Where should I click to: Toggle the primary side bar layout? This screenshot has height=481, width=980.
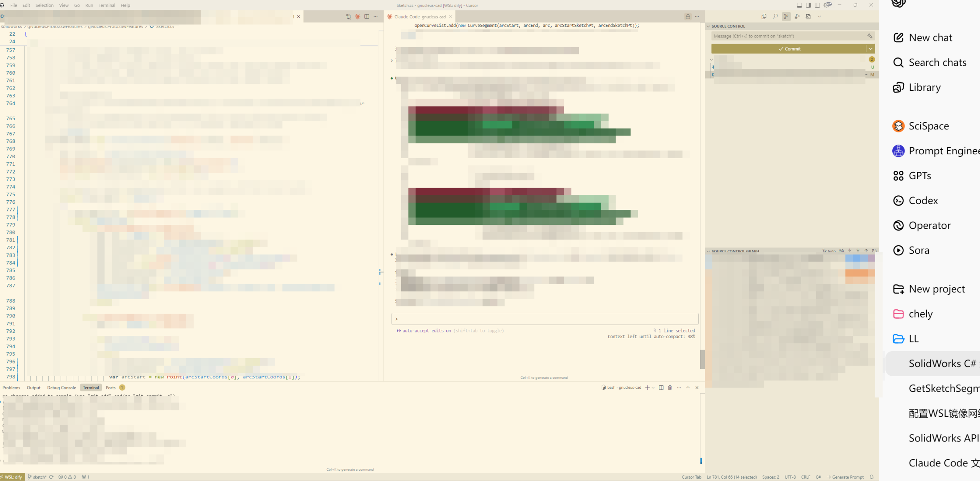(808, 5)
